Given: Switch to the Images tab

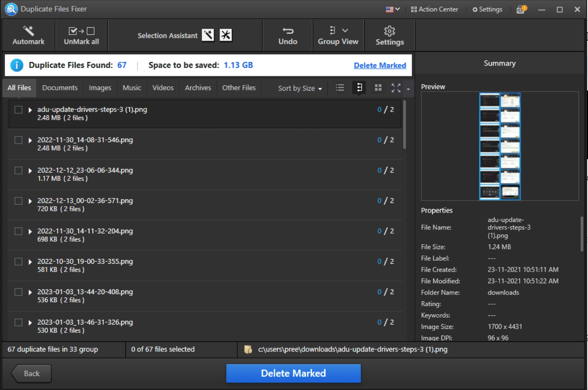Looking at the screenshot, I should click(100, 88).
